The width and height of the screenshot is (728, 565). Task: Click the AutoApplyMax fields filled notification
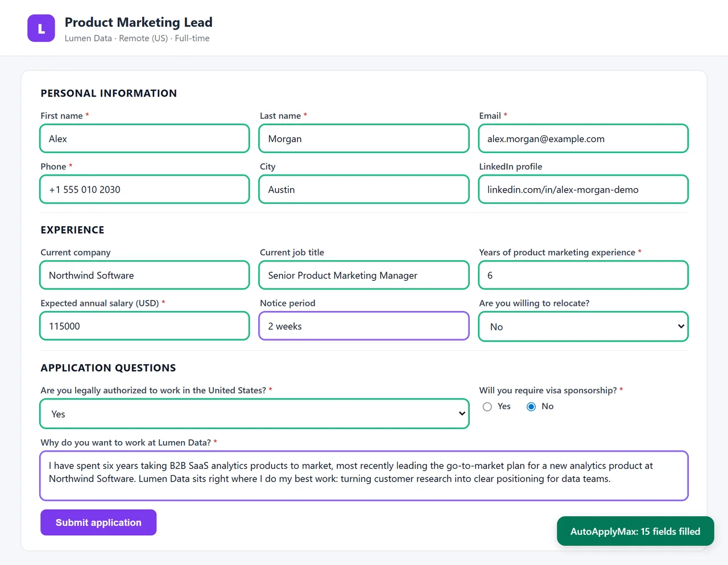635,531
